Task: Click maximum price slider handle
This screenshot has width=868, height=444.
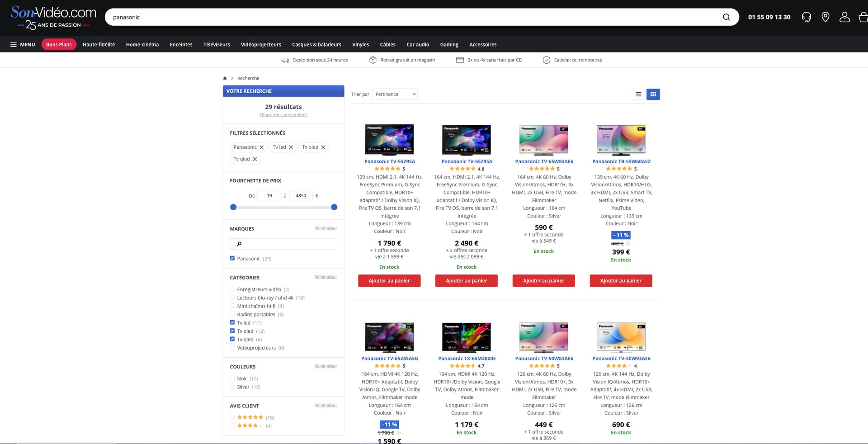Action: [334, 207]
